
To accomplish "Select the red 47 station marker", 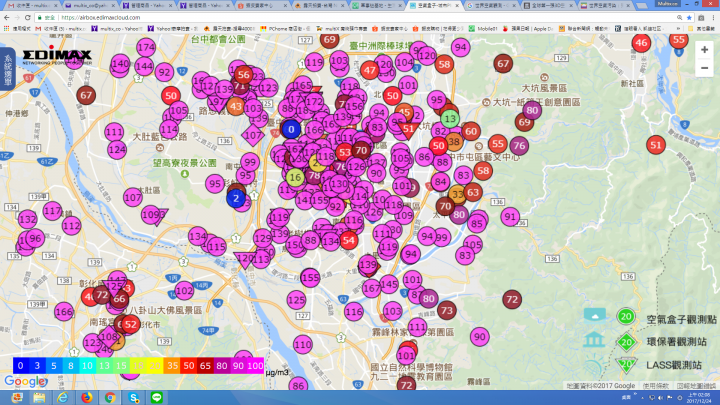I will (370, 71).
